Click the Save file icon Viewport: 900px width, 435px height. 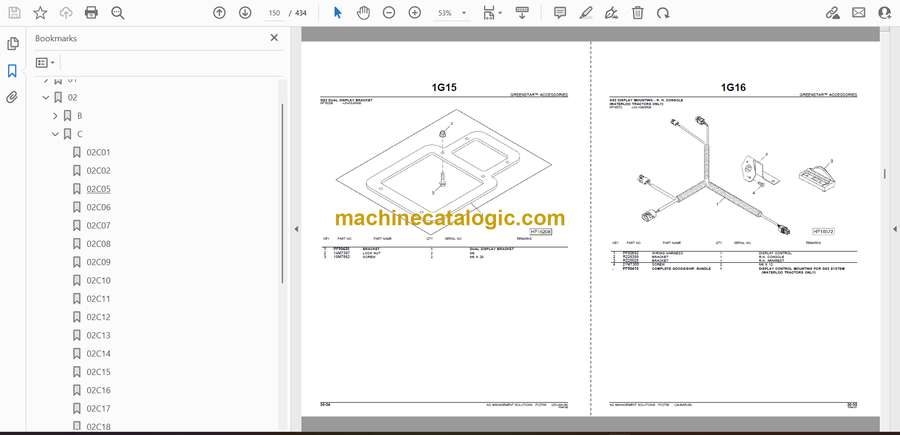pos(14,13)
